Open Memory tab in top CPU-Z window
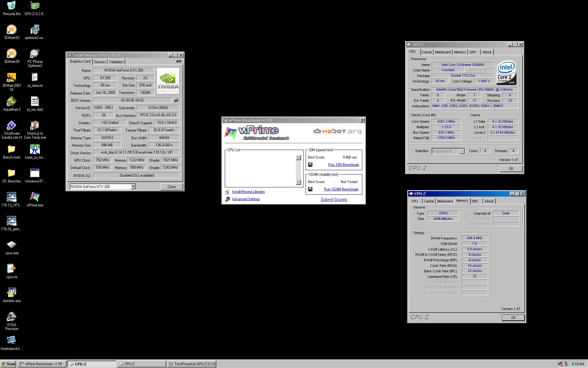The width and height of the screenshot is (588, 368). click(460, 52)
